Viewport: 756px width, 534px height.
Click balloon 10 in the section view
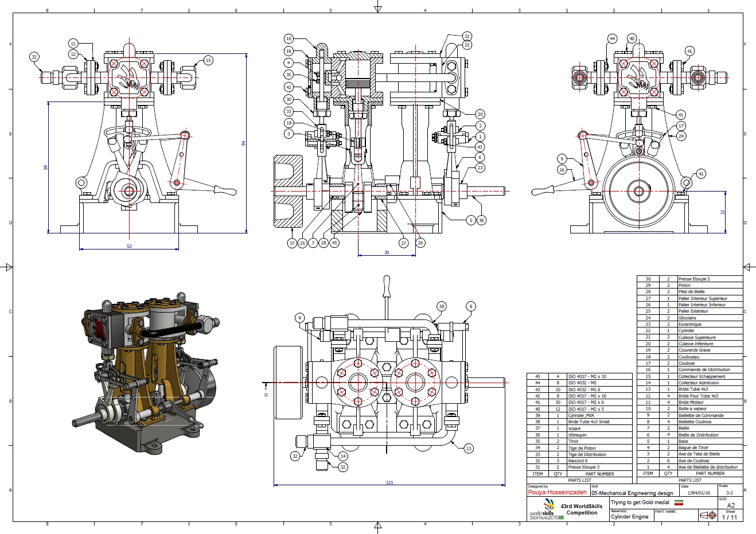pos(289,38)
